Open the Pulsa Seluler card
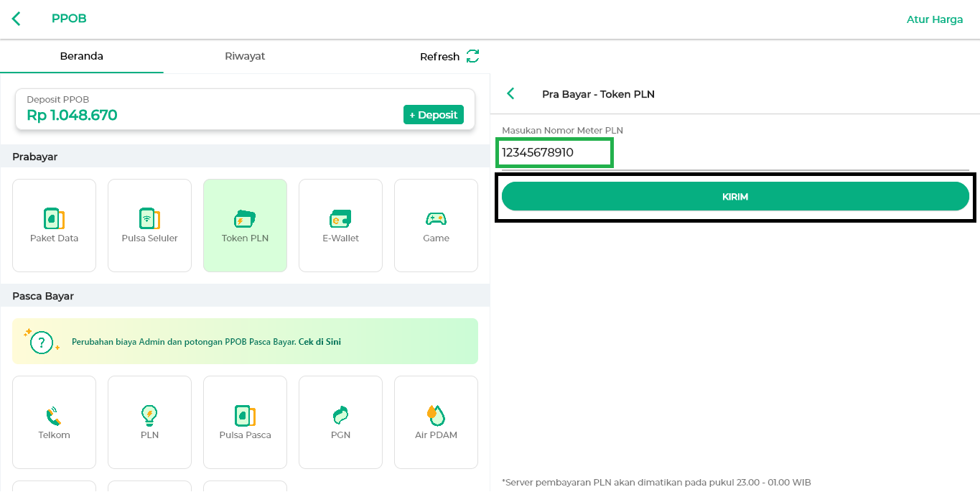The image size is (980, 492). [149, 226]
